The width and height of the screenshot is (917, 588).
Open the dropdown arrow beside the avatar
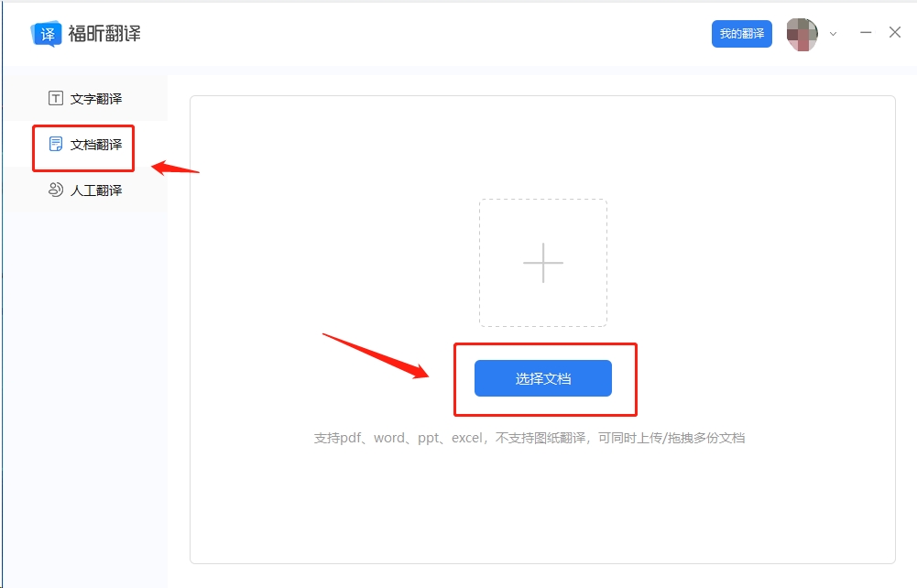click(x=831, y=34)
